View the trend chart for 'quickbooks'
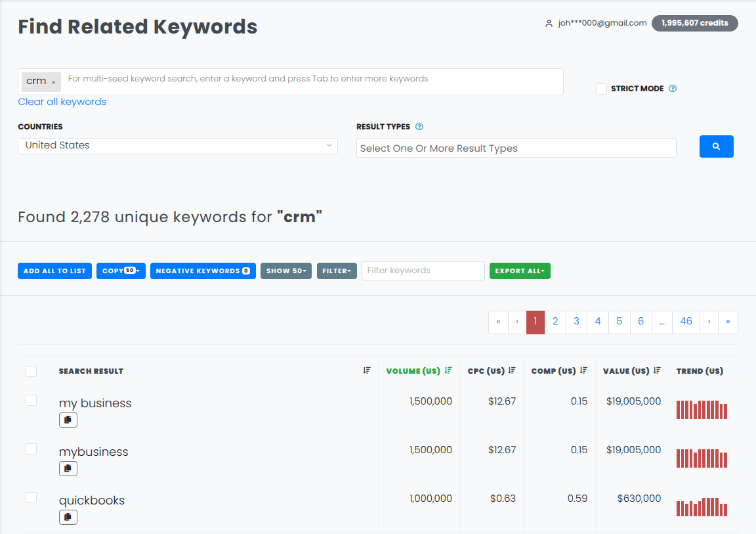This screenshot has height=534, width=756. [702, 506]
